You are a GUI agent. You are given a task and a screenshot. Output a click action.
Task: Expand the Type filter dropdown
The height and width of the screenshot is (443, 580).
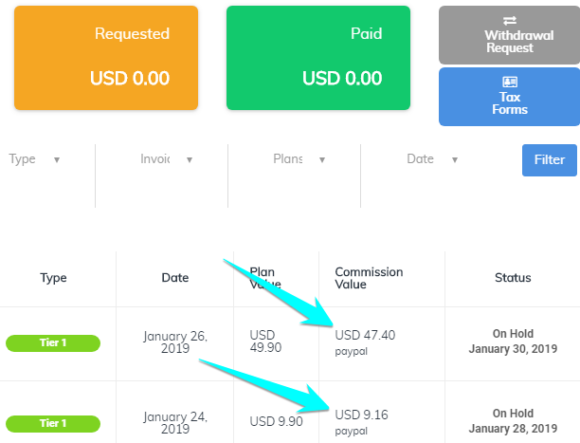pyautogui.click(x=34, y=159)
